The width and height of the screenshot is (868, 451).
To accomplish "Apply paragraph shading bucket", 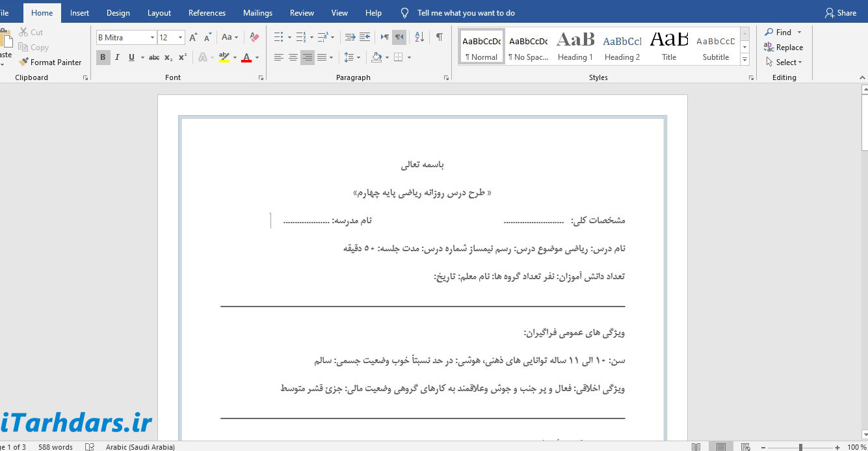I will click(x=376, y=57).
